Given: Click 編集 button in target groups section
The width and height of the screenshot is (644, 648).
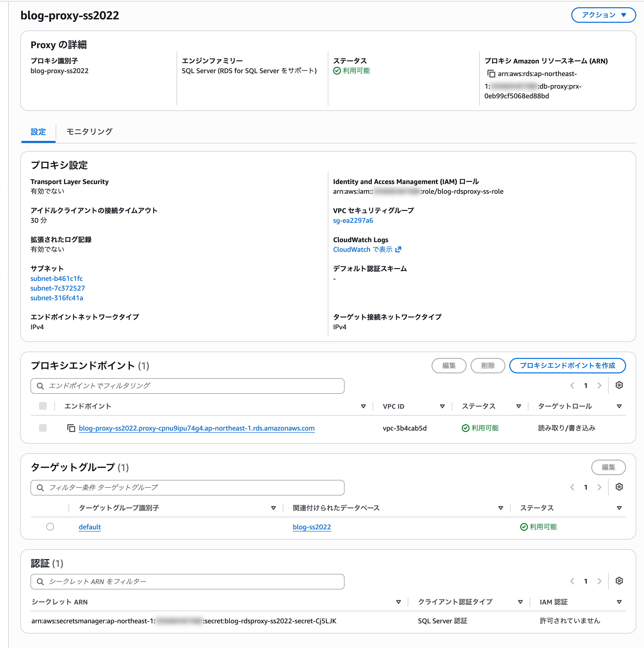Looking at the screenshot, I should pyautogui.click(x=608, y=467).
